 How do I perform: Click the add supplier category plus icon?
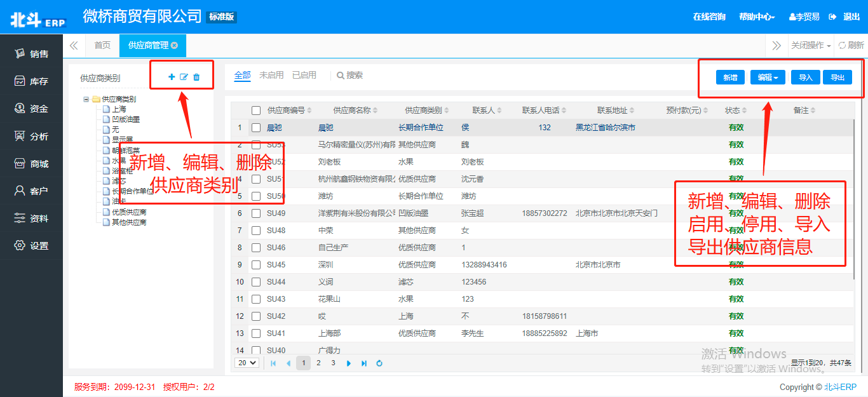172,77
